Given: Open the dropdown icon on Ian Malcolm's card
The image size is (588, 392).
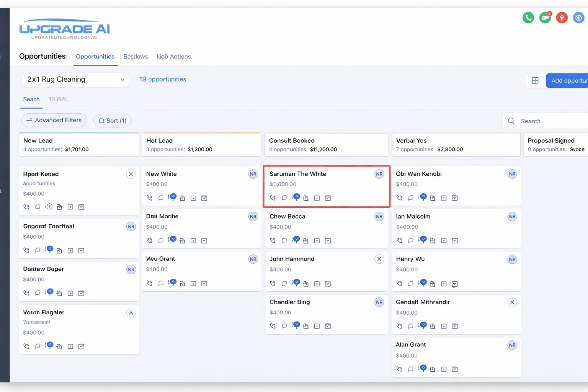Looking at the screenshot, I should click(443, 240).
